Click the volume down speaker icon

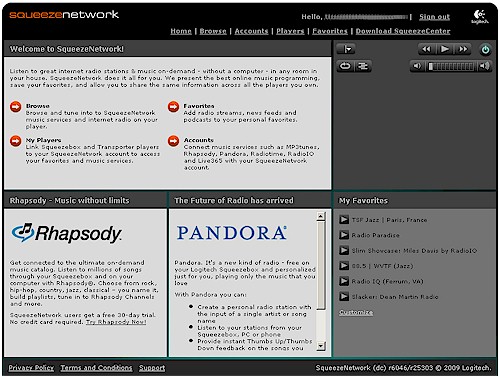click(417, 66)
